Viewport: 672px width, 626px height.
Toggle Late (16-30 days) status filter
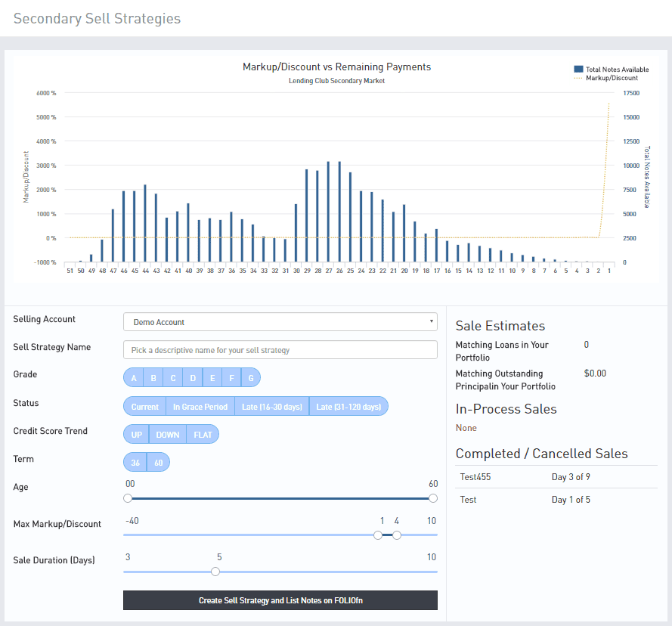pos(272,407)
